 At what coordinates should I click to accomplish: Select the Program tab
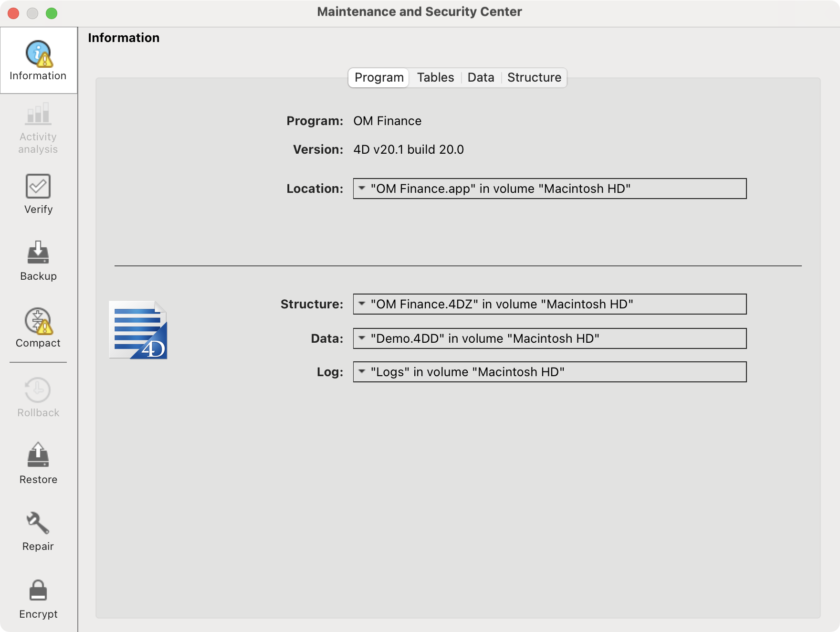[379, 77]
